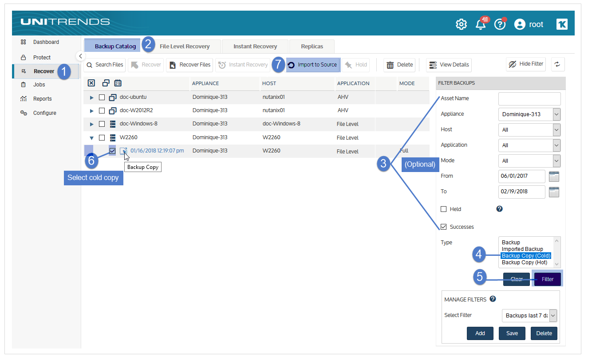Switch to Replicas tab
The height and width of the screenshot is (364, 592).
[312, 47]
